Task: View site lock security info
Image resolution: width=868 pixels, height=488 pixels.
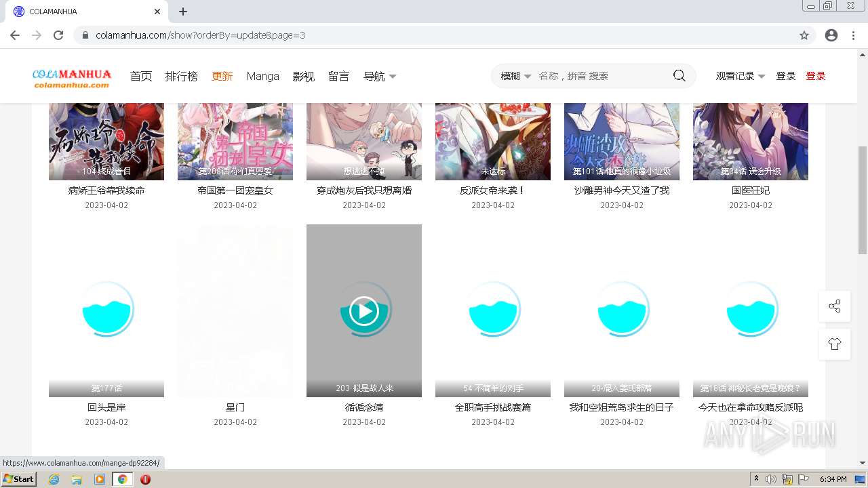Action: (x=85, y=35)
